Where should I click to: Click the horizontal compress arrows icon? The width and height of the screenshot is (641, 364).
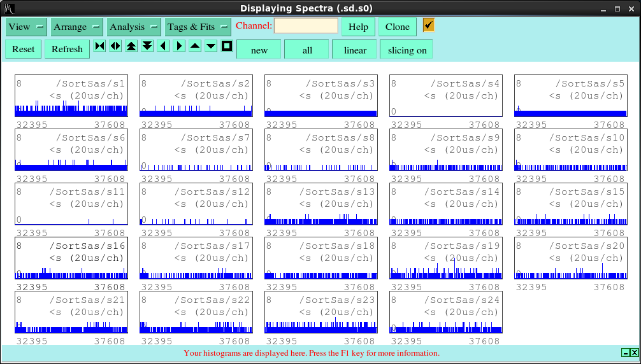(100, 46)
